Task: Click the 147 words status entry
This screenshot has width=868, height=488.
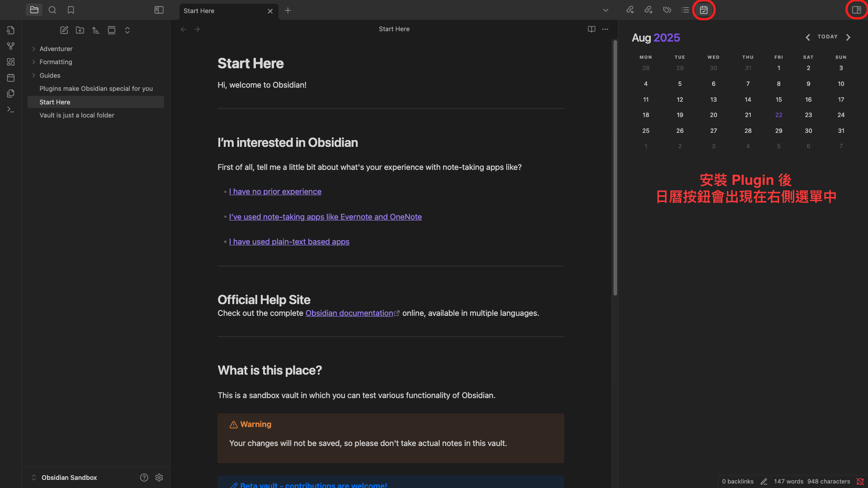Action: (788, 482)
